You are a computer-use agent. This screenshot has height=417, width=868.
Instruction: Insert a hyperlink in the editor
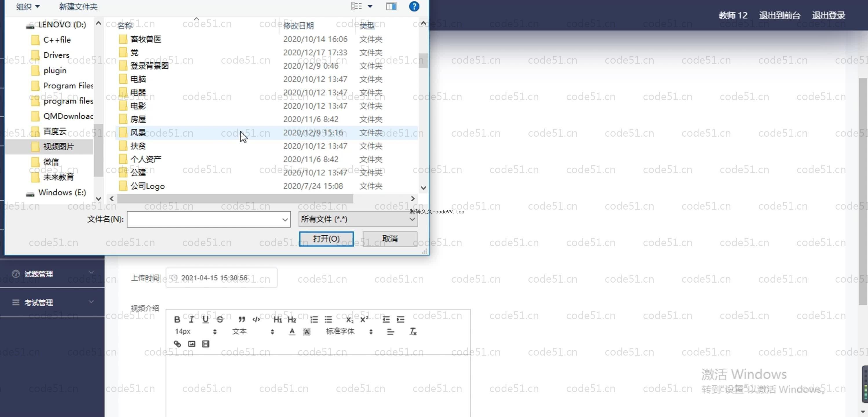click(177, 344)
